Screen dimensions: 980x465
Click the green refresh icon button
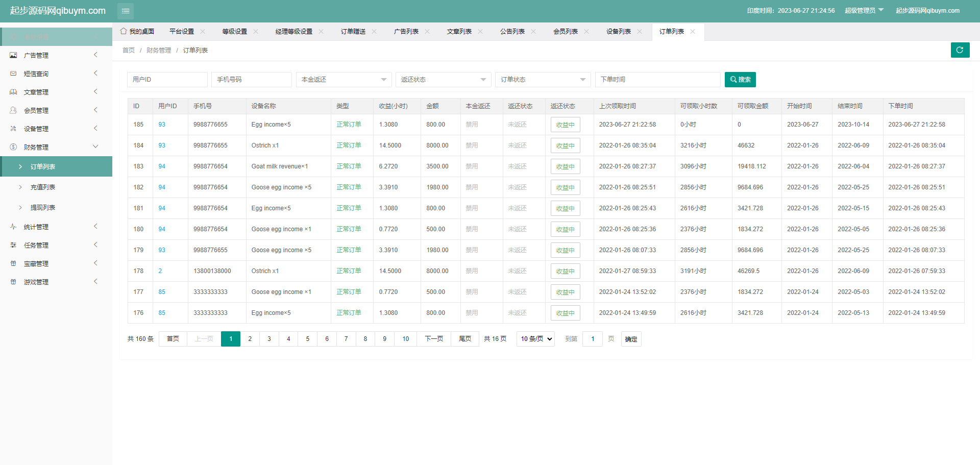pyautogui.click(x=960, y=50)
